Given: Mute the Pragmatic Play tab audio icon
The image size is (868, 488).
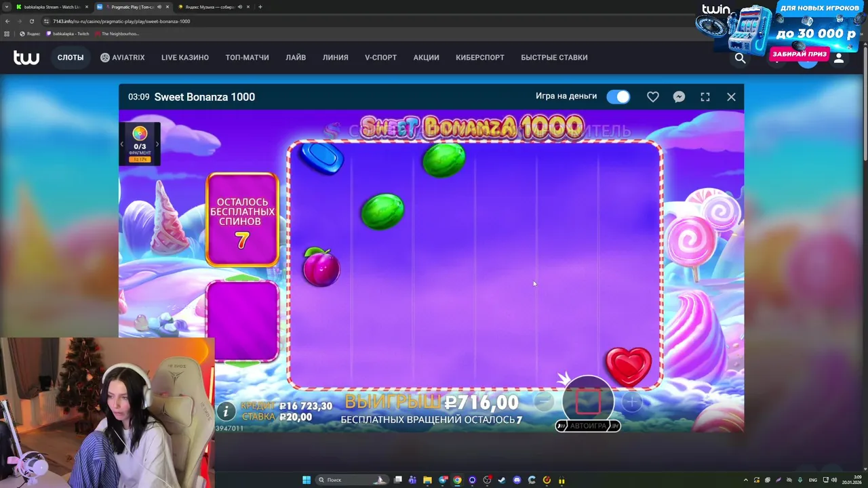Looking at the screenshot, I should pyautogui.click(x=160, y=7).
